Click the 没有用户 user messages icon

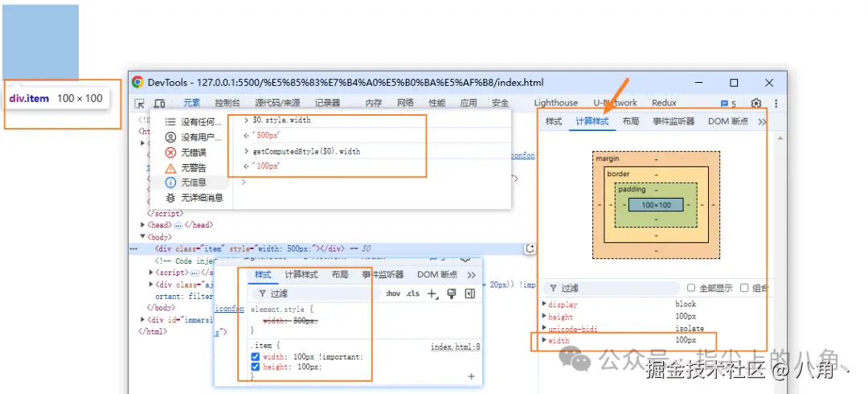[170, 137]
